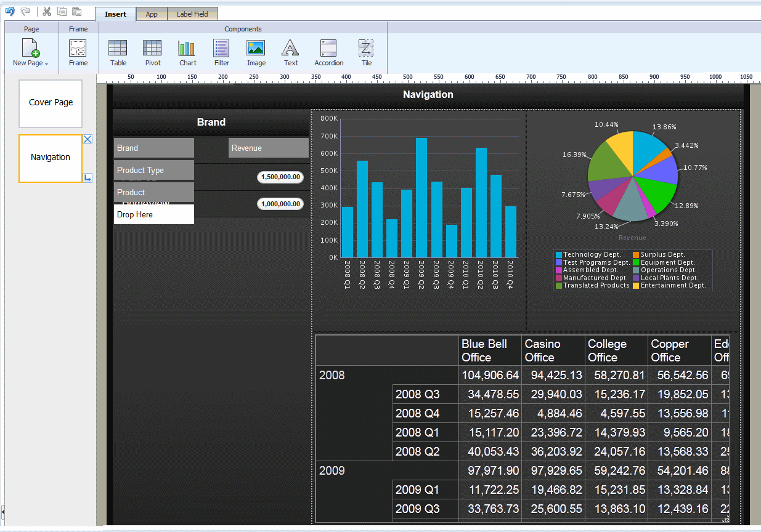The image size is (761, 532).
Task: Collapse the left page panel handle
Action: coord(2,512)
